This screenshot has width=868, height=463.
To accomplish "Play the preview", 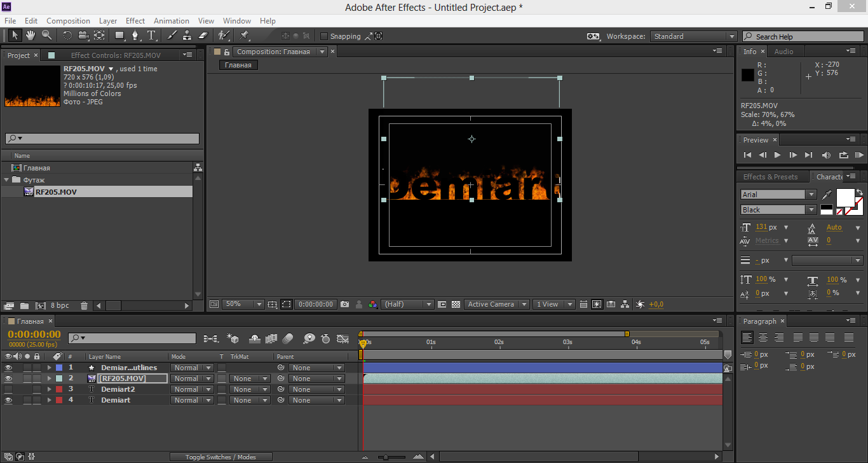I will point(777,155).
